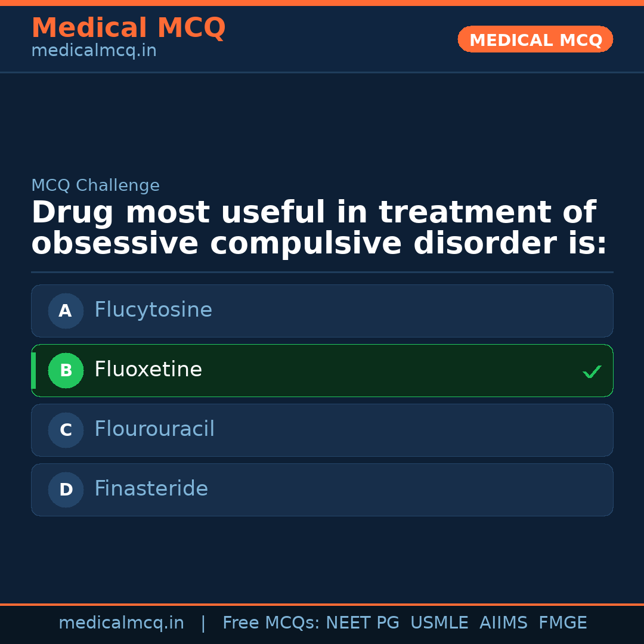Click the MCQ Challenge label
The height and width of the screenshot is (644, 644).
pyautogui.click(x=95, y=185)
